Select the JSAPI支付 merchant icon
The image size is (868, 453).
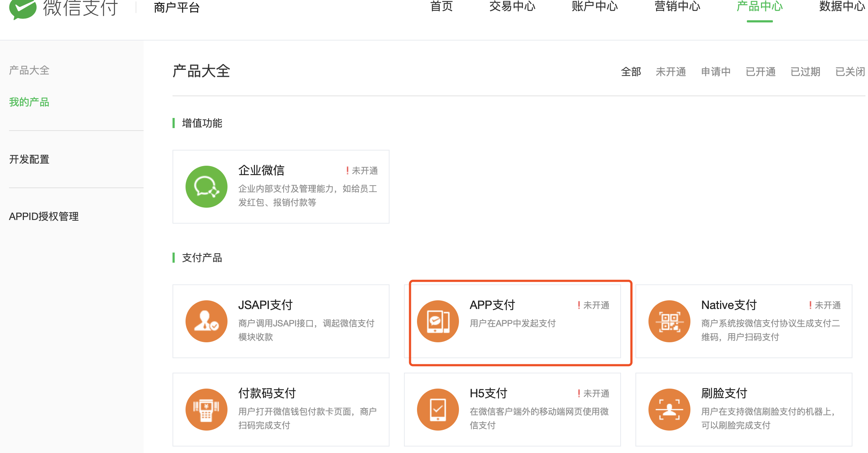[206, 321]
